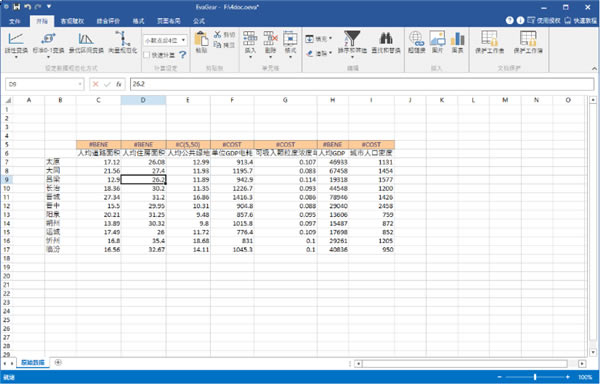This screenshot has height=385, width=600.
Task: Open the binoculars find and replace tool
Action: [386, 38]
